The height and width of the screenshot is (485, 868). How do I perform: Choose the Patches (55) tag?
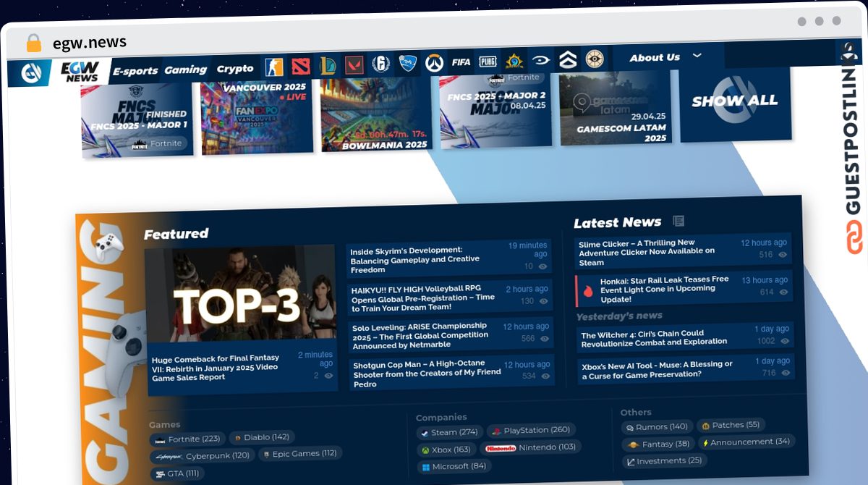[x=731, y=425]
